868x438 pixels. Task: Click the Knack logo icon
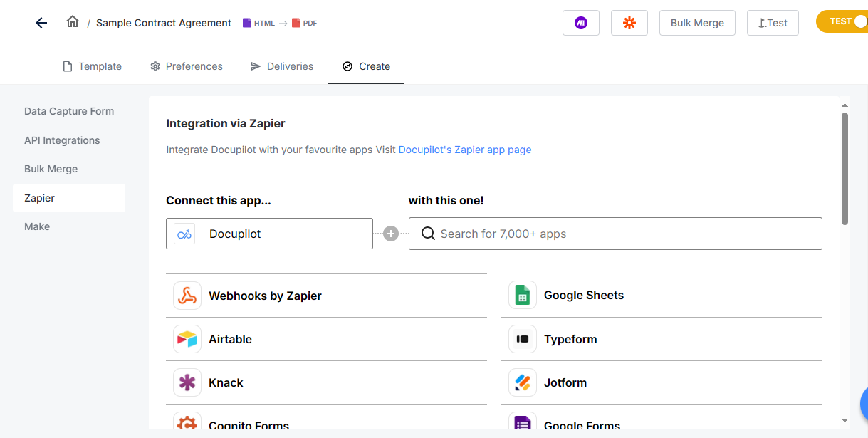tap(187, 382)
